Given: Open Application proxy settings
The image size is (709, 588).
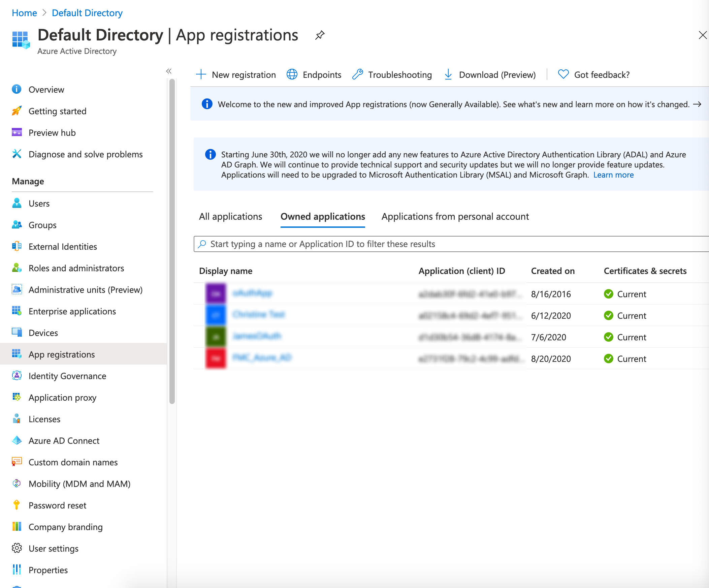Looking at the screenshot, I should [62, 398].
